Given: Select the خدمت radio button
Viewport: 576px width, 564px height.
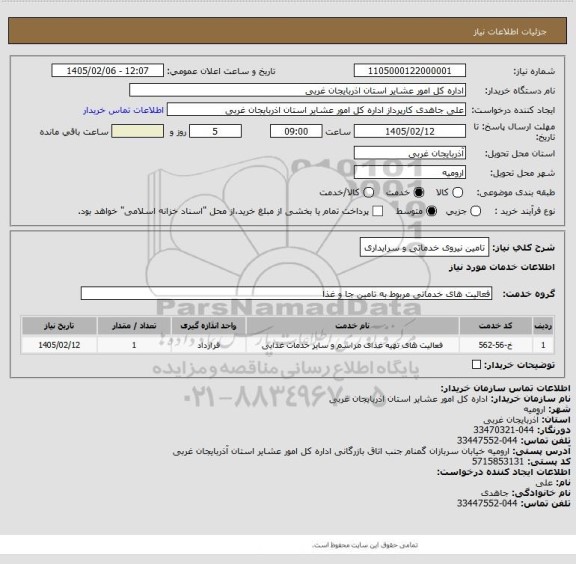Looking at the screenshot, I should click(419, 193).
